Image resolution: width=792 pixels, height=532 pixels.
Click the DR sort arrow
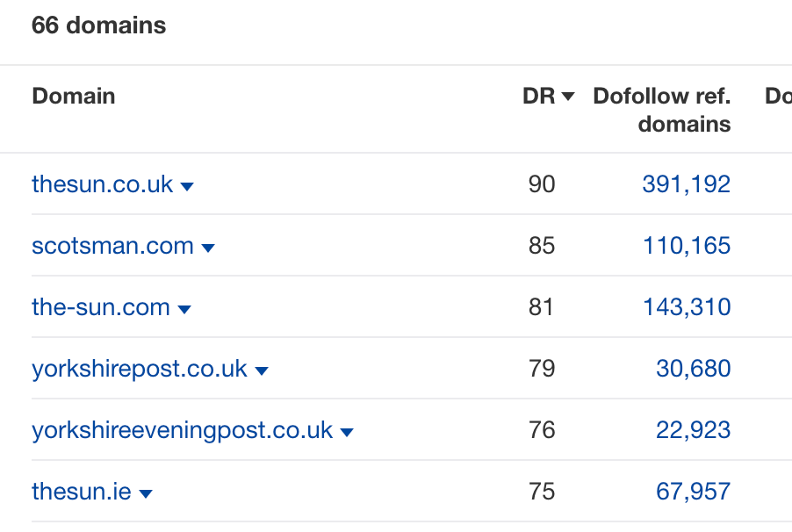point(567,97)
